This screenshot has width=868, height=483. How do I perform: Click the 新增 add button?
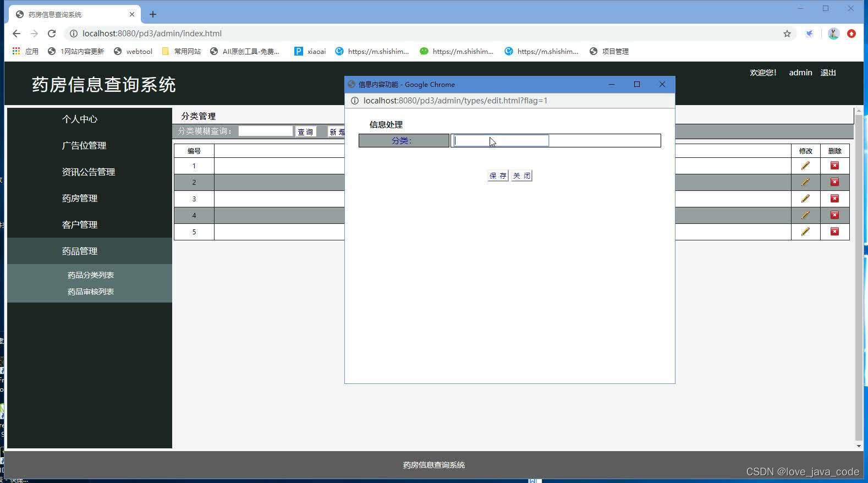point(337,131)
